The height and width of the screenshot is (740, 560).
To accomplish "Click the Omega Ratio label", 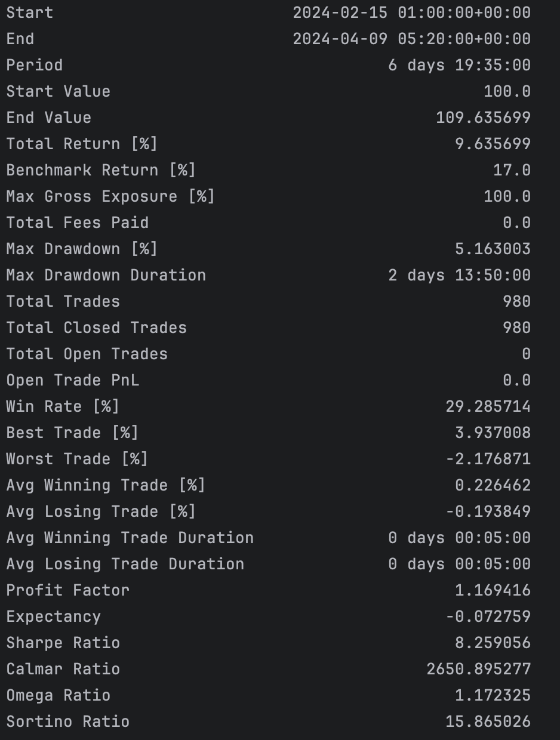I will coord(58,695).
